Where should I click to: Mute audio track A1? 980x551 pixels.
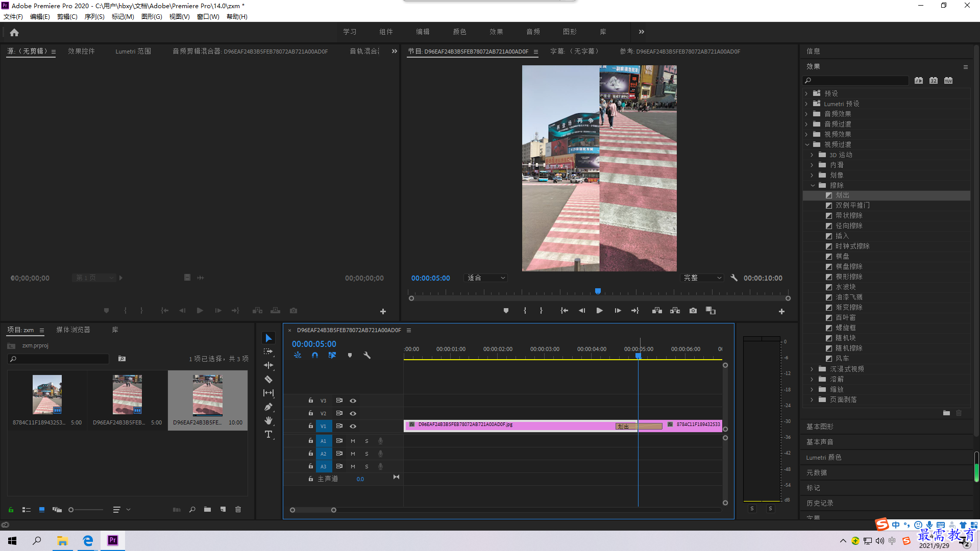353,441
